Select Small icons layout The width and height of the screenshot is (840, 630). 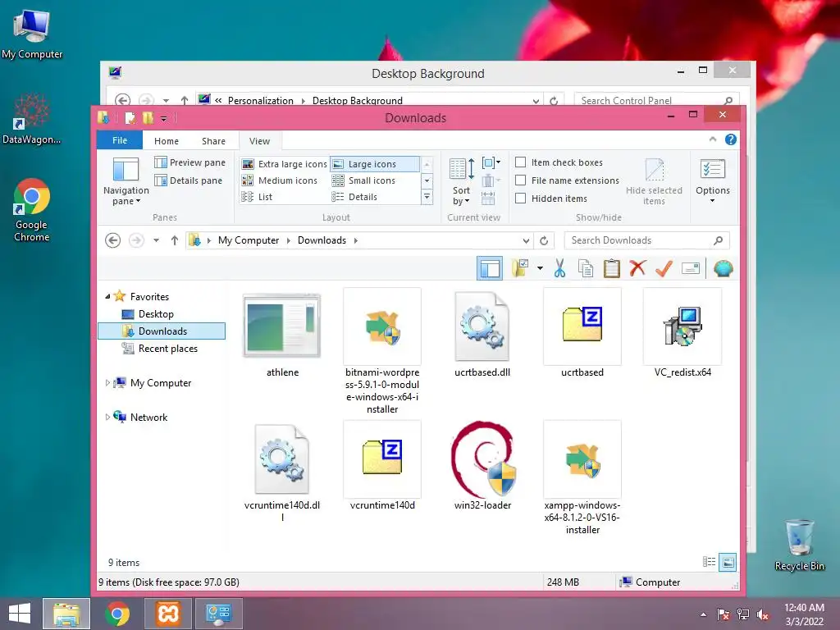[x=363, y=180]
